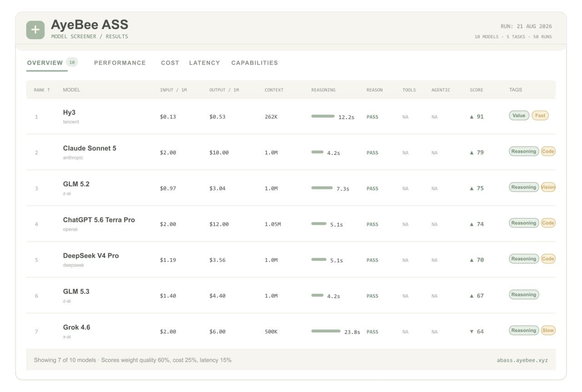Click the anthropic provider label

pos(73,158)
